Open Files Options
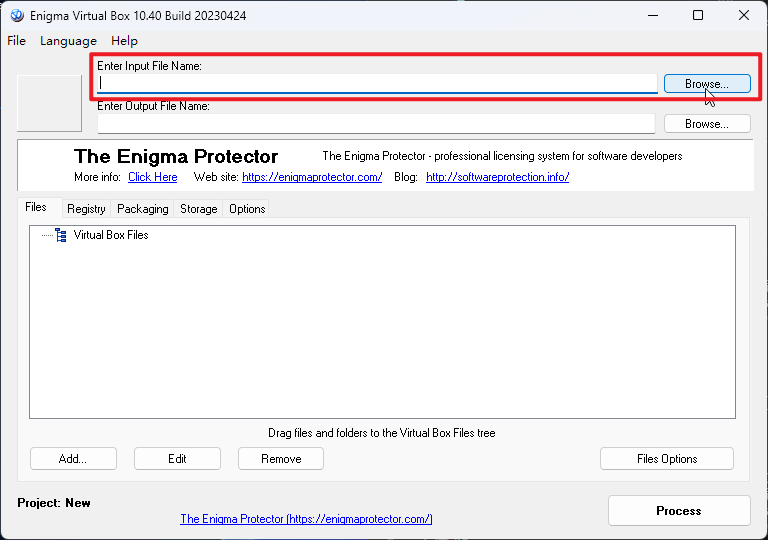Image resolution: width=768 pixels, height=540 pixels. pyautogui.click(x=667, y=459)
